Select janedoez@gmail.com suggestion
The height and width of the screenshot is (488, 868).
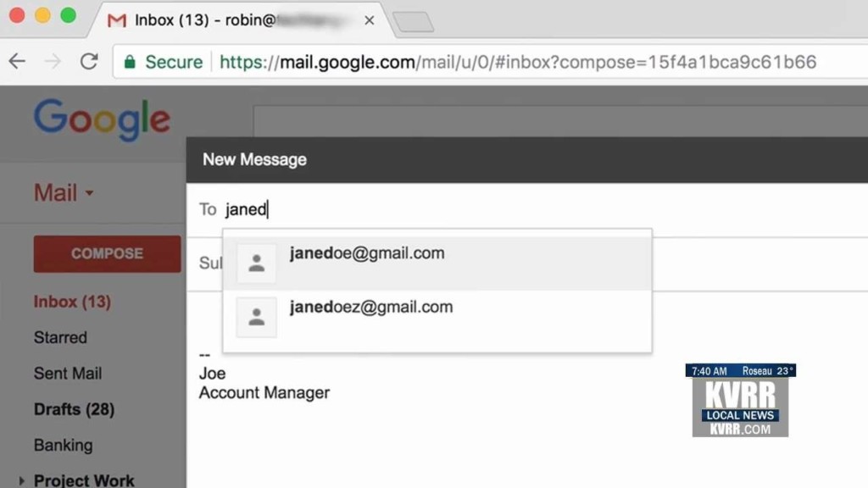pyautogui.click(x=437, y=318)
